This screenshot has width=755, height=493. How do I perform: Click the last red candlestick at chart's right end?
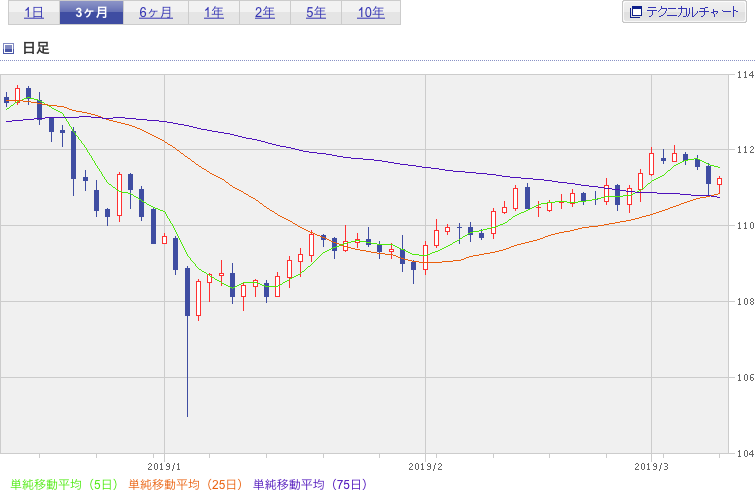[719, 185]
